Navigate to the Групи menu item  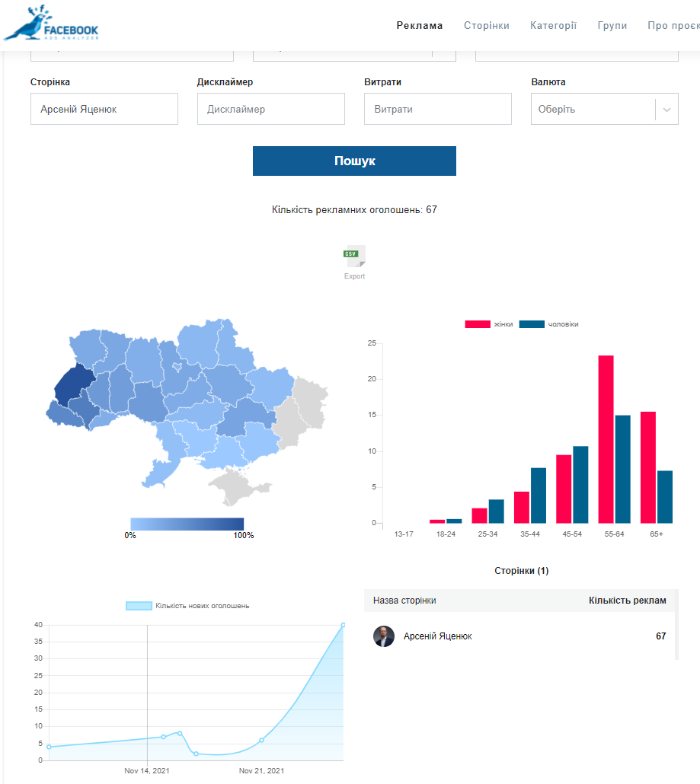click(x=612, y=25)
